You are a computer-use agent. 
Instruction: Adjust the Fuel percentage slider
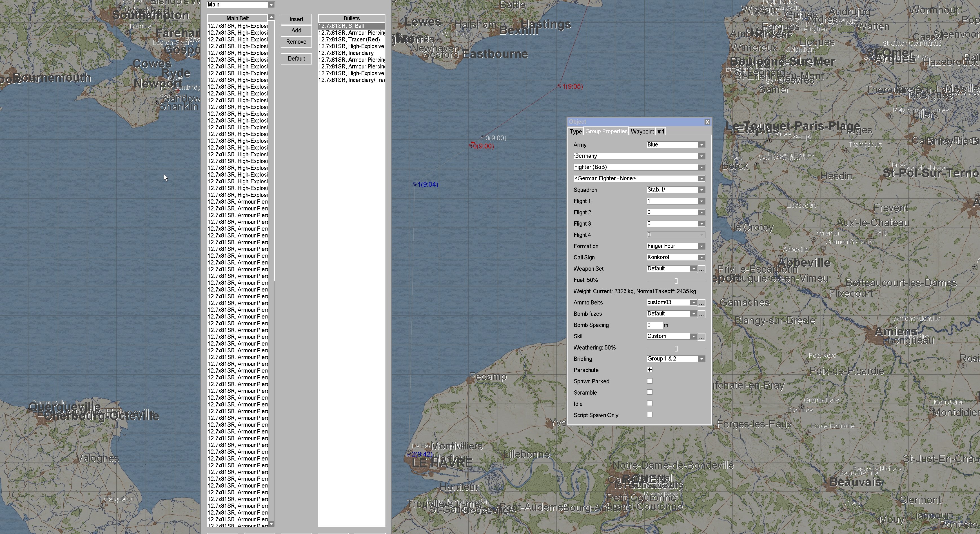(x=676, y=281)
